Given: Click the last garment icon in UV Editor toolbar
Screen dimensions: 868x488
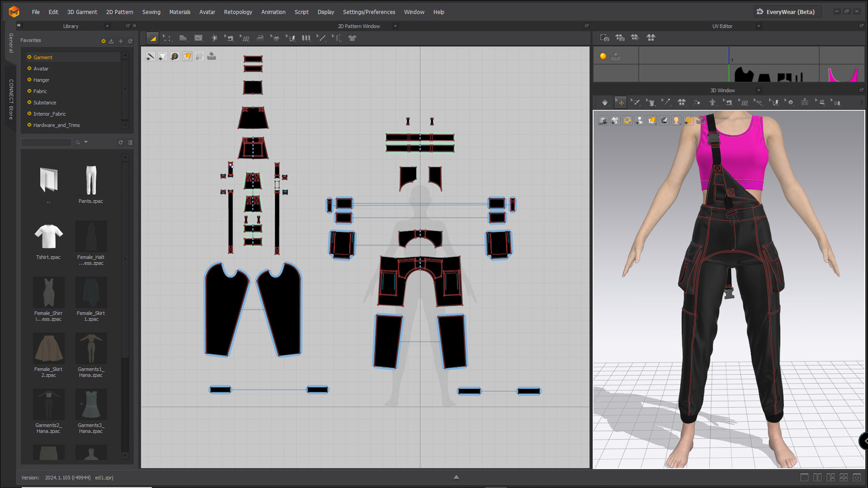Looking at the screenshot, I should click(650, 37).
